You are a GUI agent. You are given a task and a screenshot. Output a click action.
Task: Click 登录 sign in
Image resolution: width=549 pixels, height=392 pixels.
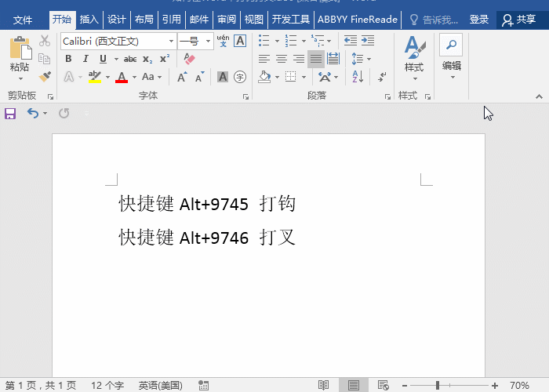tap(479, 20)
